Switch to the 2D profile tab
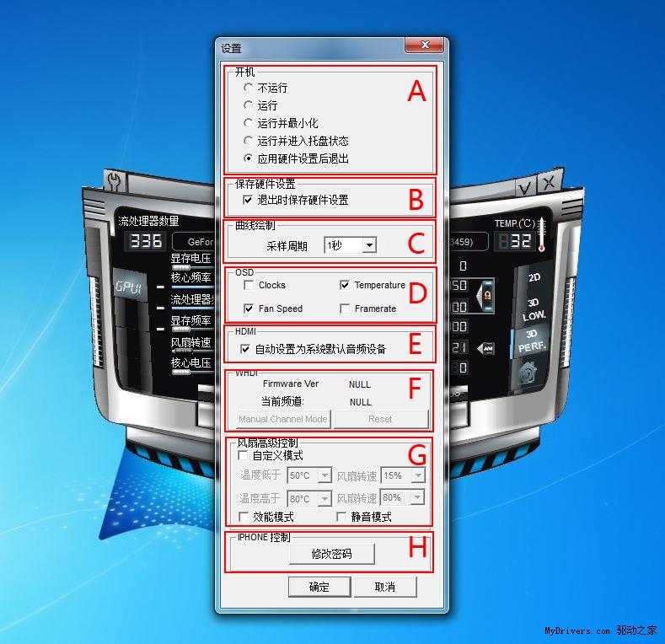 [534, 277]
